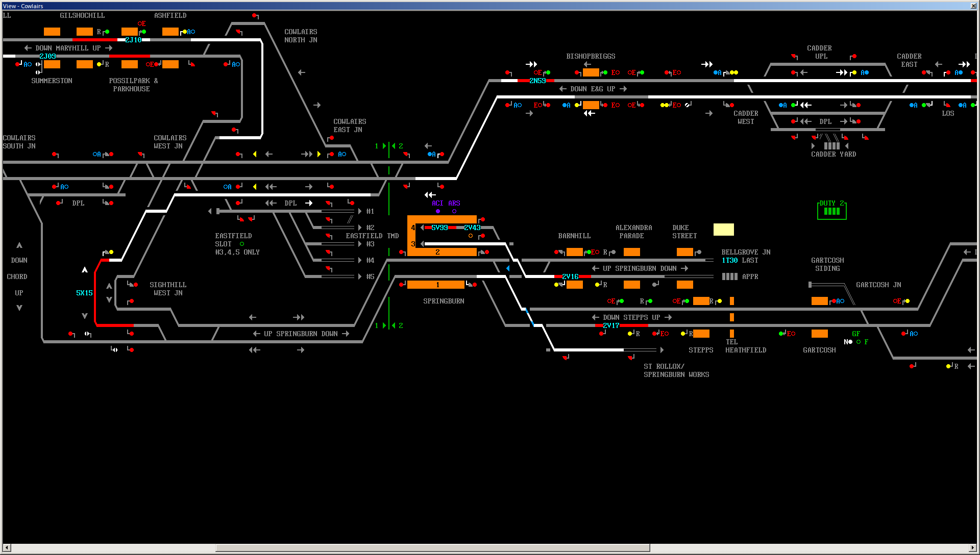Click the green signal right of Gilshochill platform
Viewport: 980px width, 555px height.
coord(107,32)
